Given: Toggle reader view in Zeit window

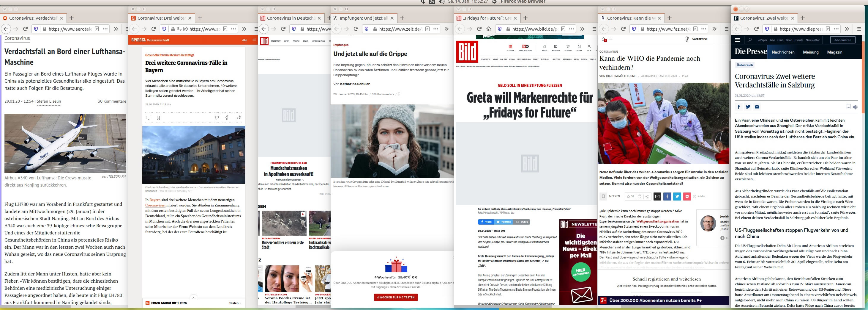Looking at the screenshot, I should tap(427, 29).
